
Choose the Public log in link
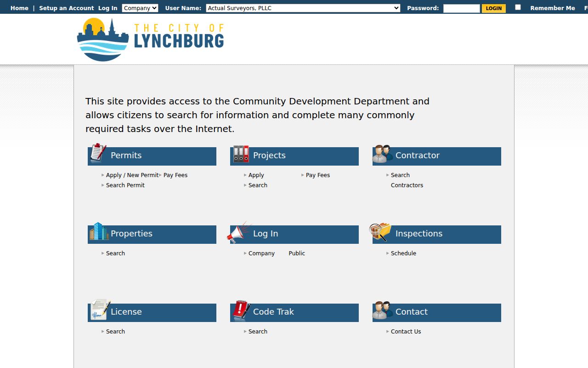coord(297,253)
